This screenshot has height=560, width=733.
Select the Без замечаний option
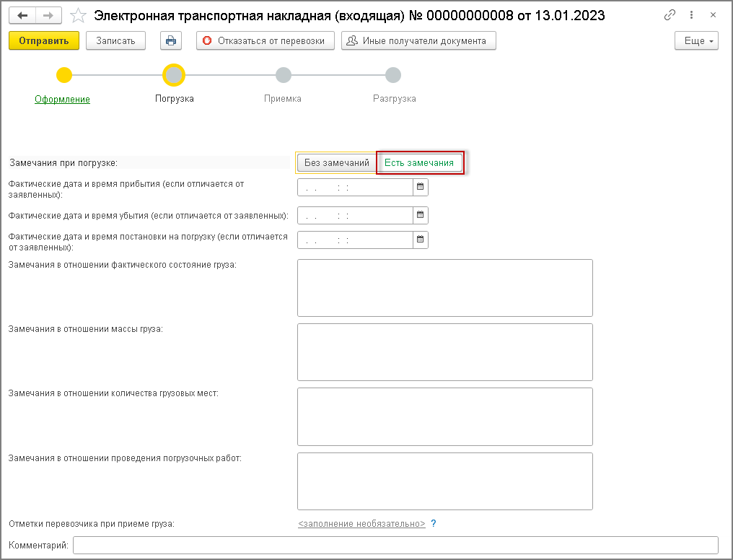click(x=337, y=162)
